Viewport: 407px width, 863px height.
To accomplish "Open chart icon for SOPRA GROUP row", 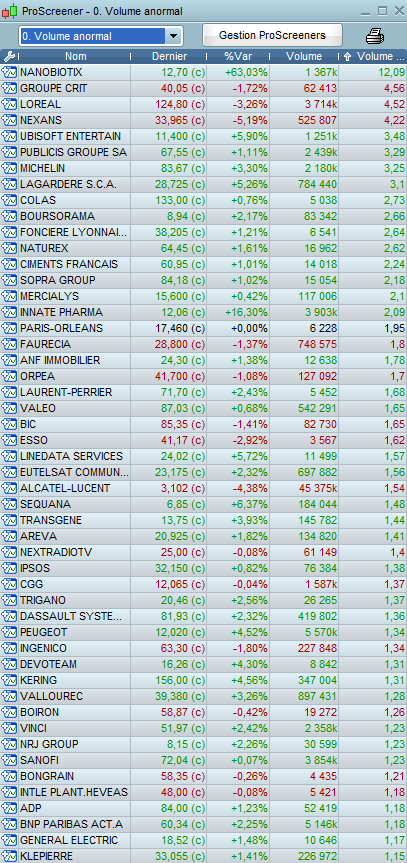I will point(9,280).
